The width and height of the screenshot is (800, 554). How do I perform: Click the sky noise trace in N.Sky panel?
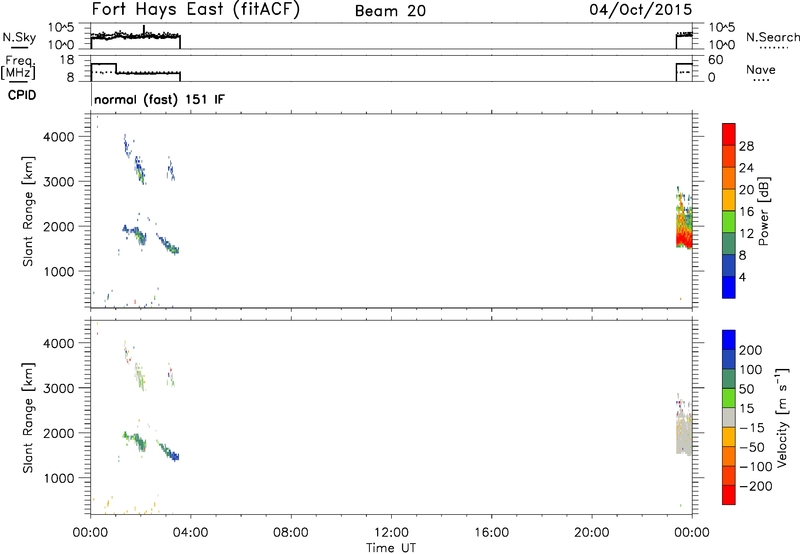tap(136, 36)
